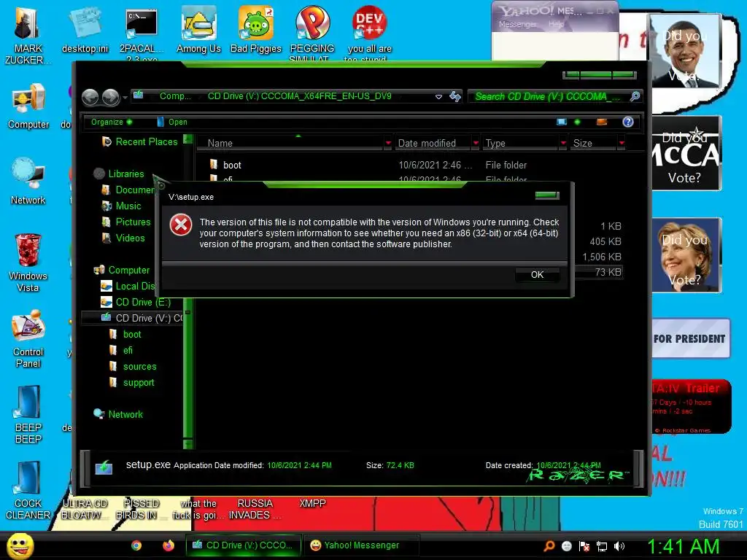Click the setup.exe icon in the details pane
This screenshot has width=747, height=560.
(104, 467)
